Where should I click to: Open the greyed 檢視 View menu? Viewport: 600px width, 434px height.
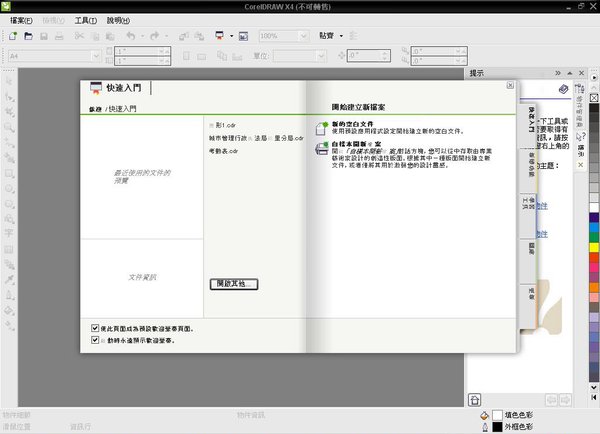53,21
